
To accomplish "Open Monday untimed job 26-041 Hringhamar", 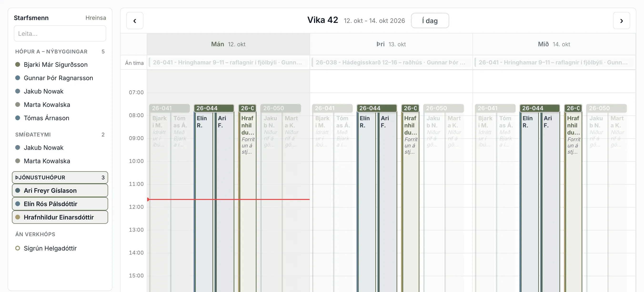I will pos(228,62).
